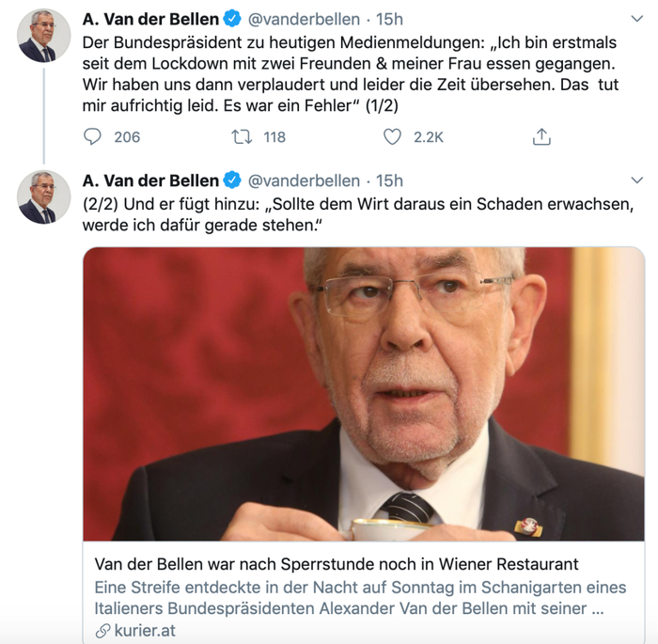The image size is (658, 644).
Task: Click the kurier.at source link
Action: pyautogui.click(x=146, y=631)
